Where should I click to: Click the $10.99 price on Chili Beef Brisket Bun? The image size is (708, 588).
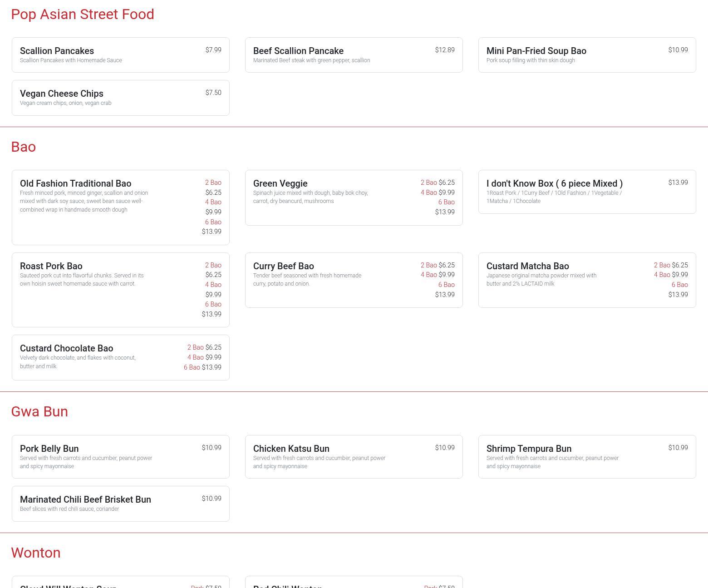click(211, 499)
